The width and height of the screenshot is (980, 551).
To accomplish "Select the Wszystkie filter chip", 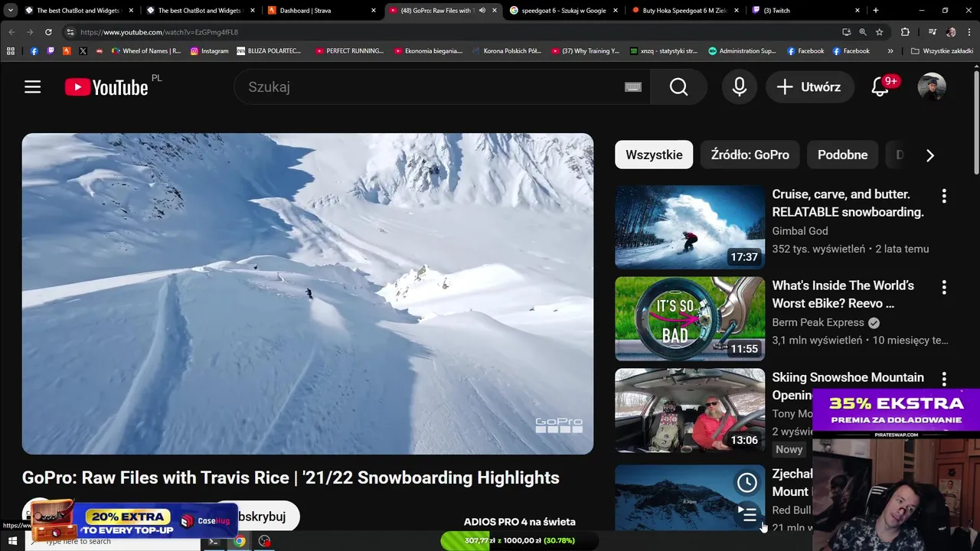I will tap(654, 155).
